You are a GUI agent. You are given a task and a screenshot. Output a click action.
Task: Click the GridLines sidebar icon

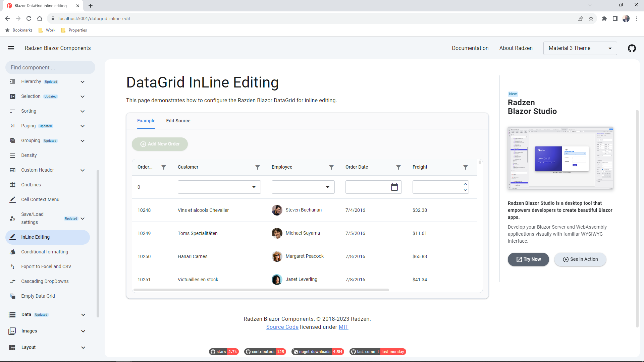(x=12, y=185)
